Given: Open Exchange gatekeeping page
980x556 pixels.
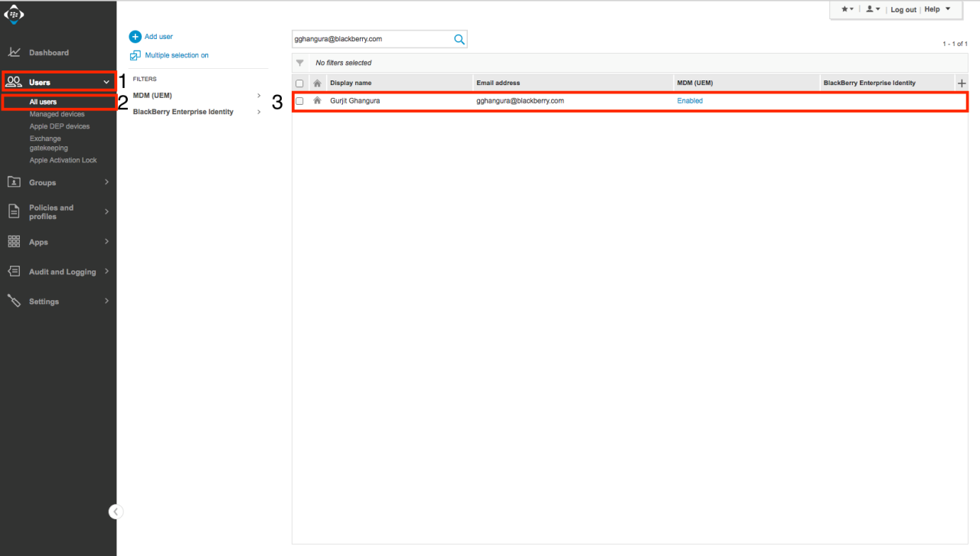Looking at the screenshot, I should point(49,143).
